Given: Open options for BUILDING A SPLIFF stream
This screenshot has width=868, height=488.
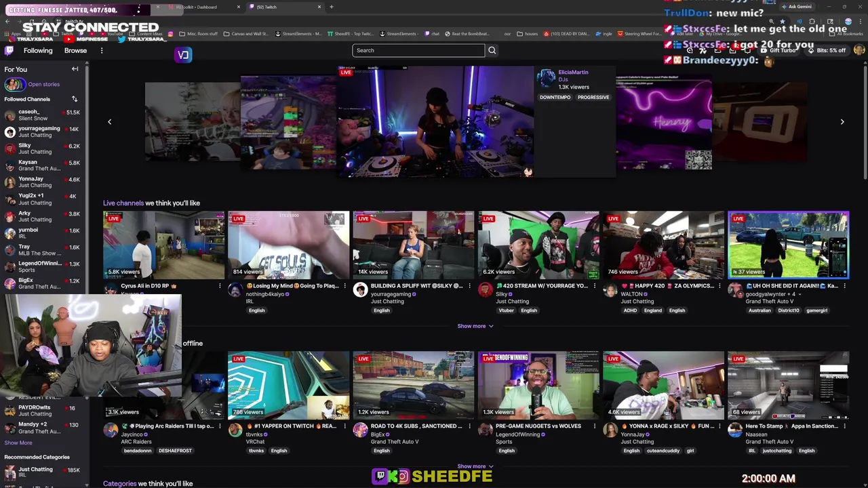Looking at the screenshot, I should (x=469, y=286).
